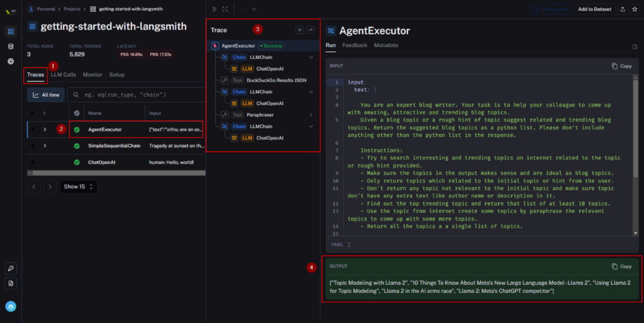
Task: Expand the SimpleSequentialChain trace row
Action: [44, 146]
